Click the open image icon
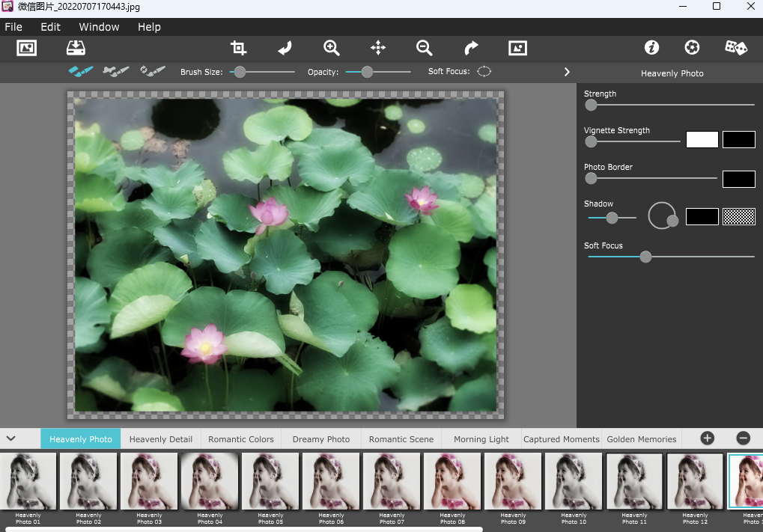The image size is (763, 532). click(x=27, y=48)
